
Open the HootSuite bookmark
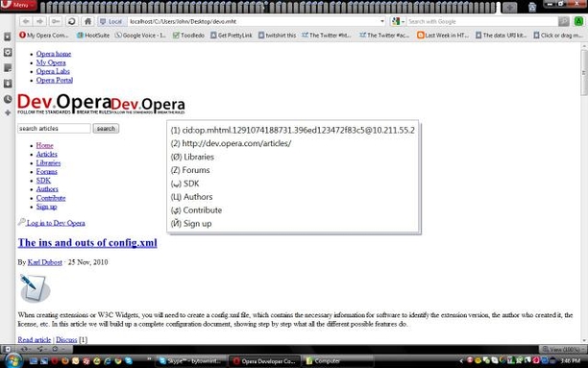pyautogui.click(x=93, y=36)
